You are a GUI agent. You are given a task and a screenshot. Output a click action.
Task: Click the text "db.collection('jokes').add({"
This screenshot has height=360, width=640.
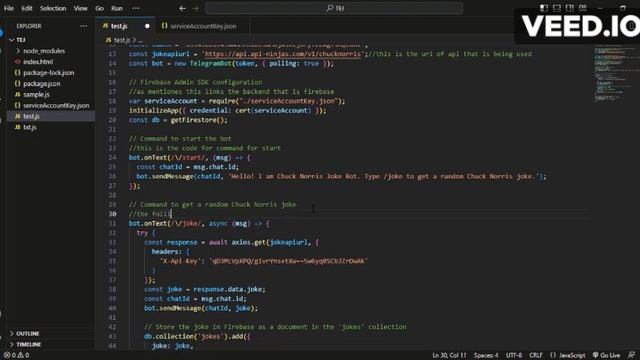pyautogui.click(x=197, y=336)
